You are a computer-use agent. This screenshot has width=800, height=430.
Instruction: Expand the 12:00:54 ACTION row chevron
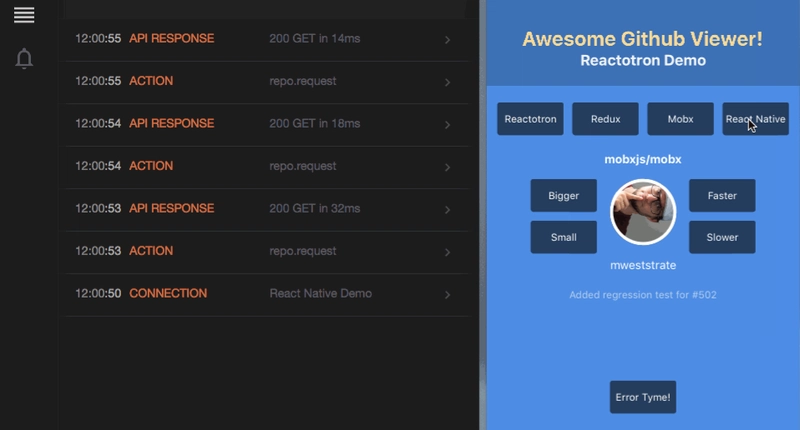447,167
